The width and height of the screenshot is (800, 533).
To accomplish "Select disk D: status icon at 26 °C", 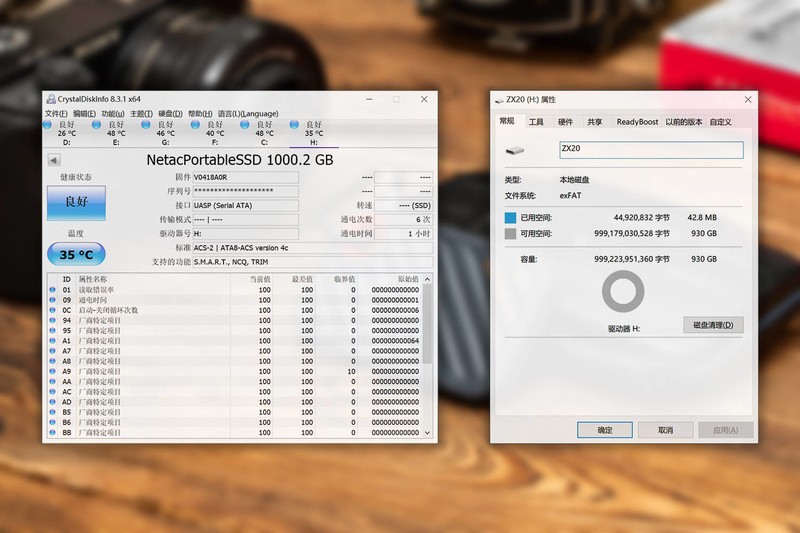I will (47, 124).
